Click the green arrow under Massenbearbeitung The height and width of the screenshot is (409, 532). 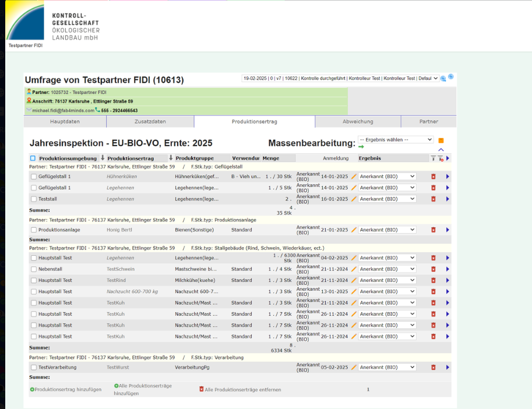361,147
